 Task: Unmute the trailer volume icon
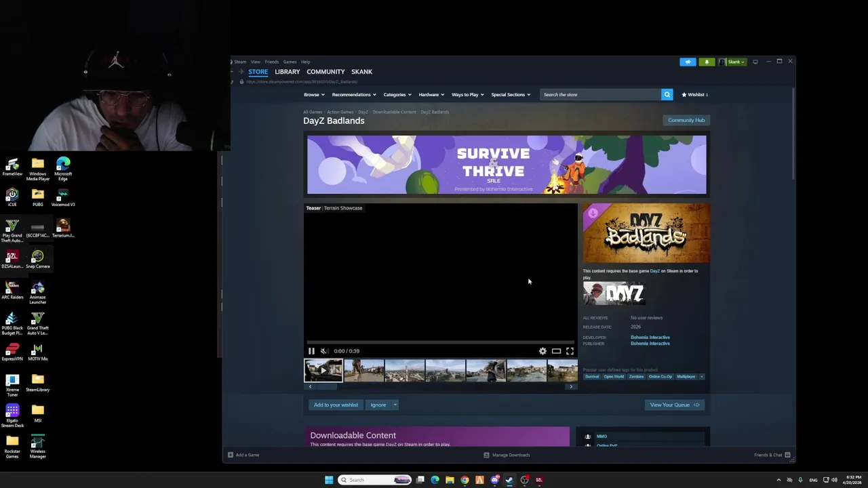pos(323,351)
